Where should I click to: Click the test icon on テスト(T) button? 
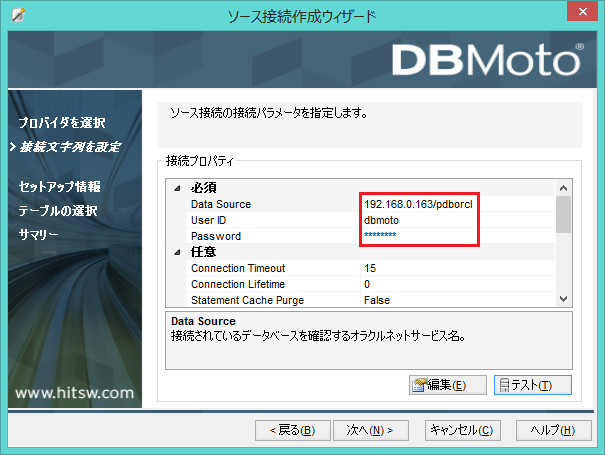tap(504, 385)
